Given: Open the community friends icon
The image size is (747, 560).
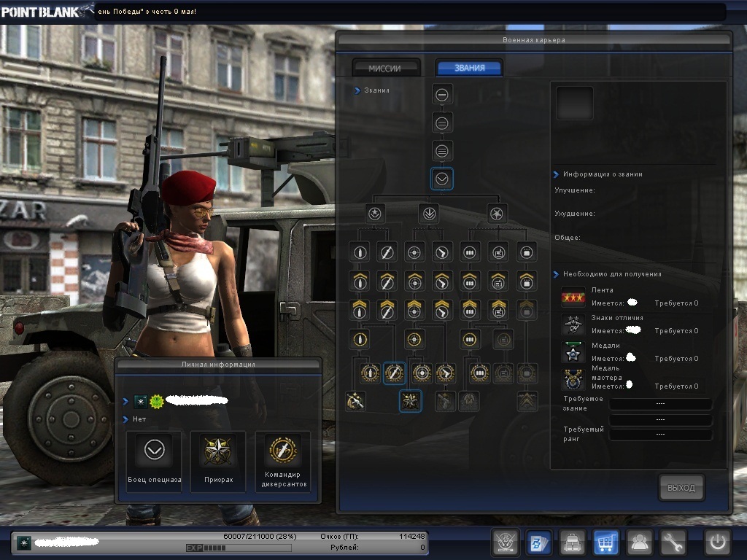Looking at the screenshot, I should [x=640, y=542].
